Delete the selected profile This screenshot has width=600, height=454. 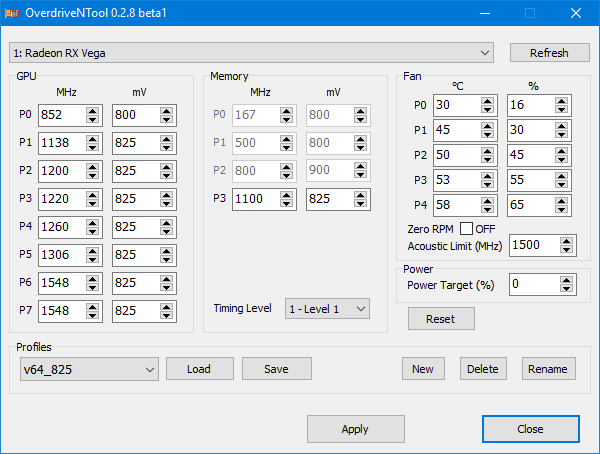pos(483,369)
